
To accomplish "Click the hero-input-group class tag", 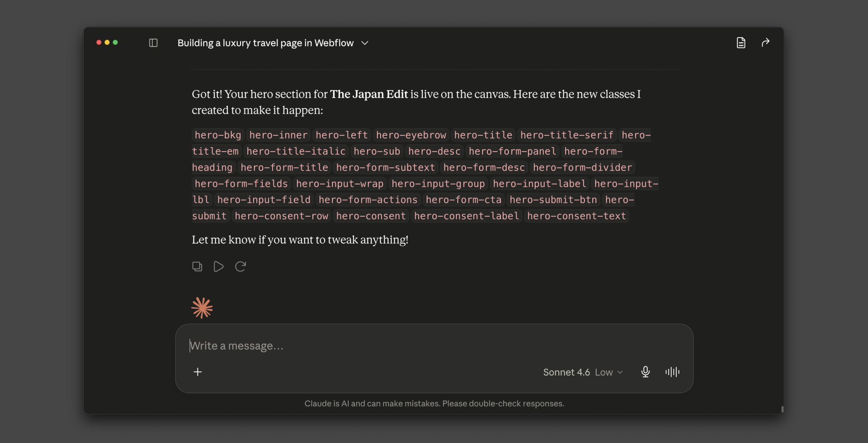I will (438, 184).
